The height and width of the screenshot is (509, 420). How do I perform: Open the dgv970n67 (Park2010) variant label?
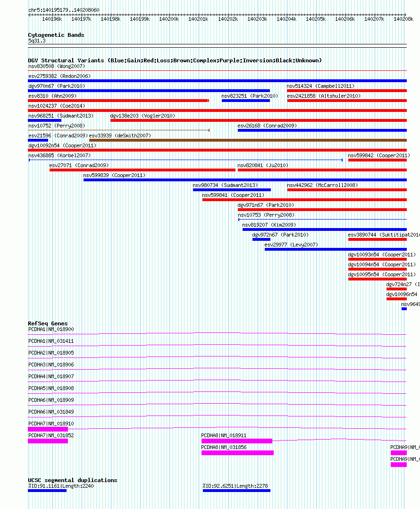[57, 86]
